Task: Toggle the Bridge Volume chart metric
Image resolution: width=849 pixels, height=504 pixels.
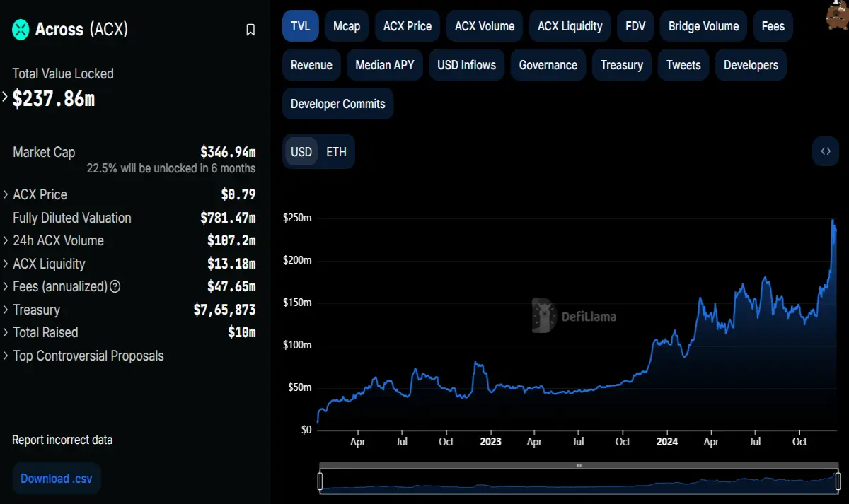Action: pos(704,26)
